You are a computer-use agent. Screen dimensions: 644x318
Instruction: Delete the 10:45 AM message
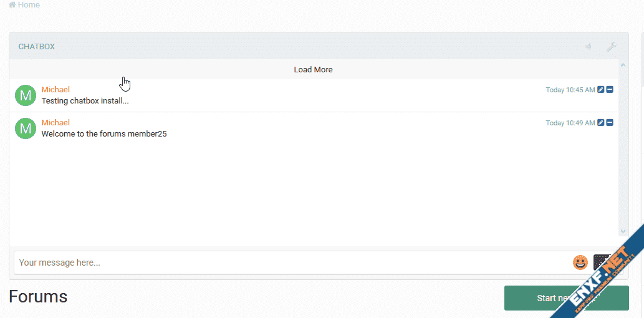(x=610, y=90)
